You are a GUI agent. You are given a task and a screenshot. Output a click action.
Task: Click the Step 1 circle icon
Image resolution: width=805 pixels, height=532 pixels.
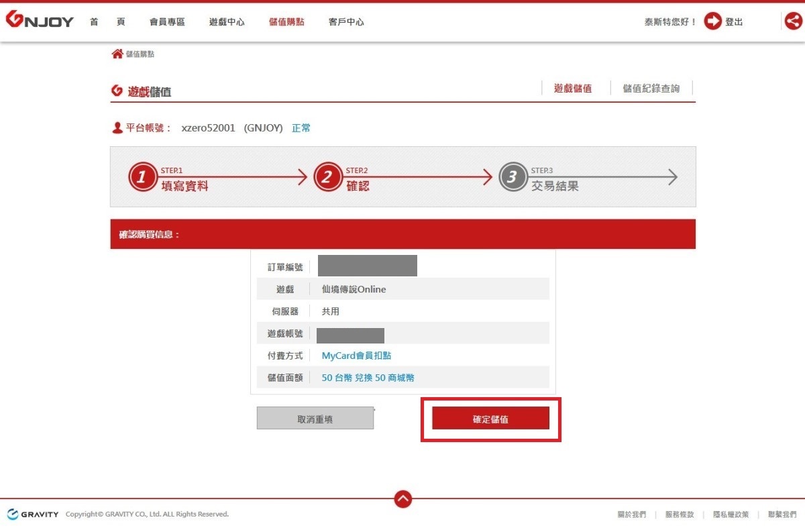(142, 178)
